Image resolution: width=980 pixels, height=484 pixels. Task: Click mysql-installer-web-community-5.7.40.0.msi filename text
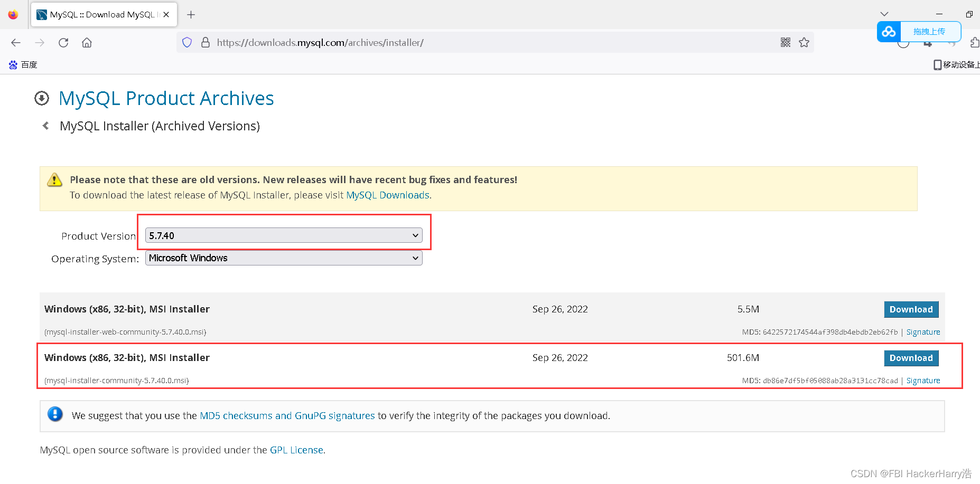tap(125, 332)
